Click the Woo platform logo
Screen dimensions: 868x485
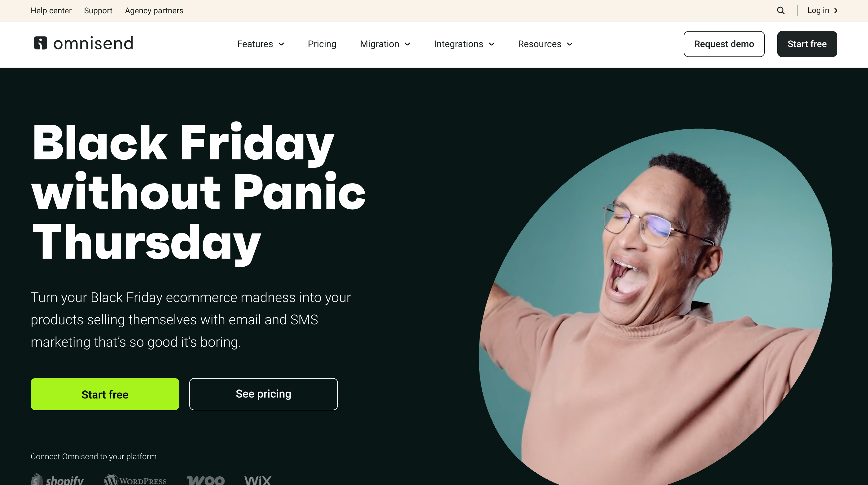(206, 480)
